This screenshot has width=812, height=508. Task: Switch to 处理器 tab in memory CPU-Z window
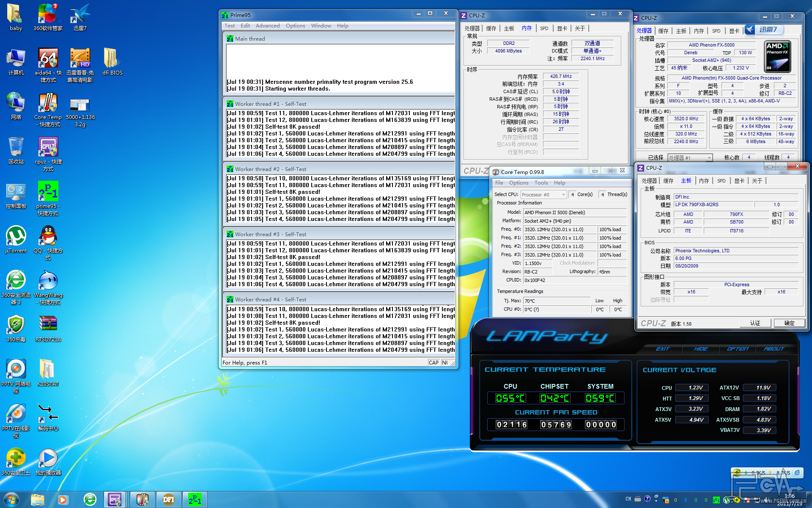[472, 28]
